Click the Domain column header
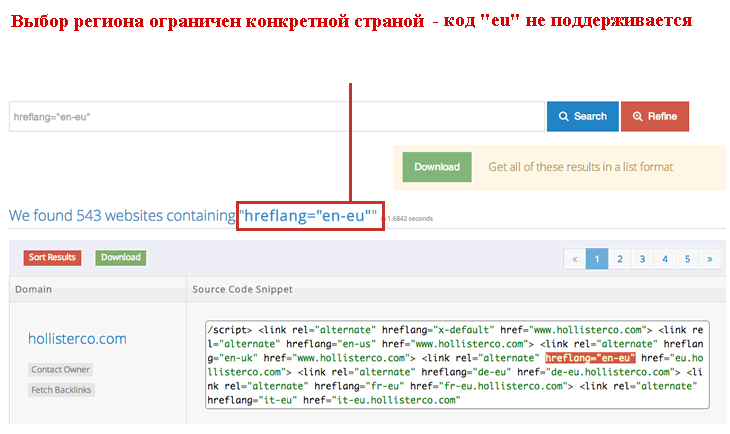This screenshot has height=434, width=730. pos(34,289)
